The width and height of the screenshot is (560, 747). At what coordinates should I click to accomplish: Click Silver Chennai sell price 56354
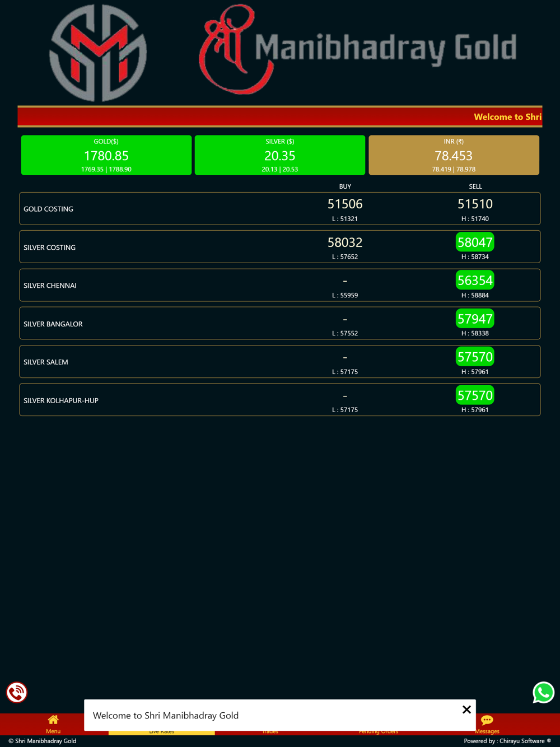[x=475, y=281]
